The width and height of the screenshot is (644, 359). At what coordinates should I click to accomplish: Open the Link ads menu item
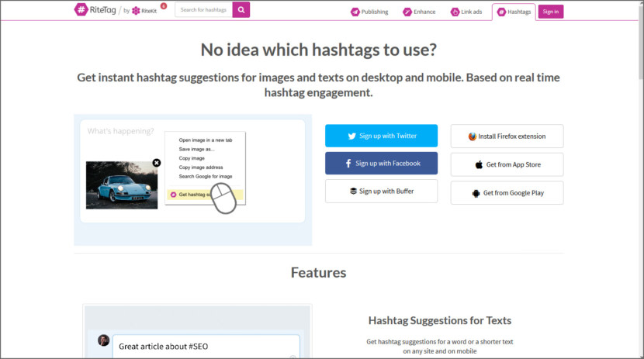466,12
